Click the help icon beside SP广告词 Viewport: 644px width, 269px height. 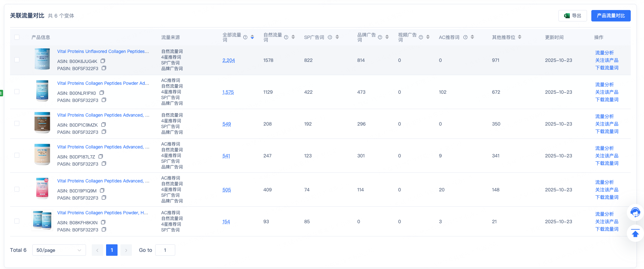click(330, 37)
